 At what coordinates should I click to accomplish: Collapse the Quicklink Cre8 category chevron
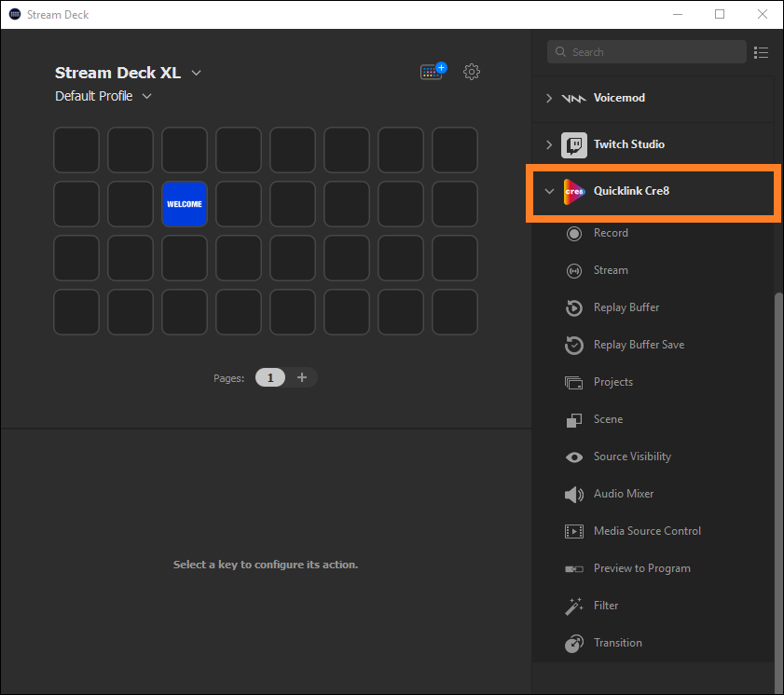549,191
